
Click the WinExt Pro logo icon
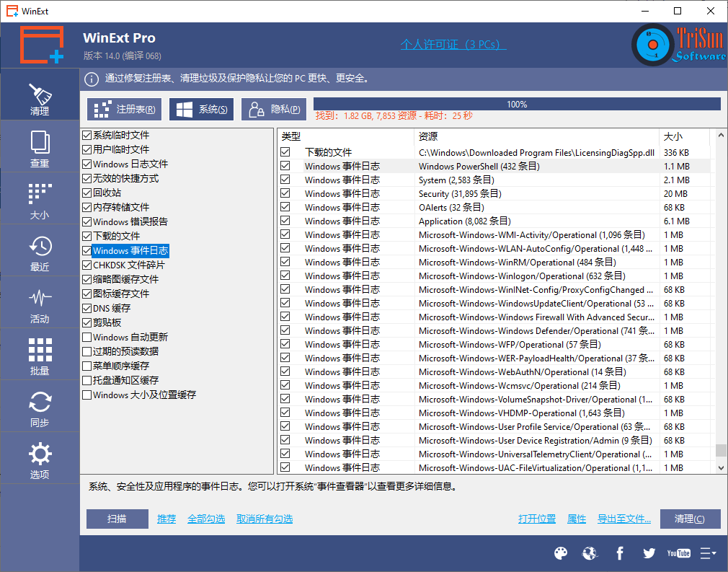(x=41, y=45)
